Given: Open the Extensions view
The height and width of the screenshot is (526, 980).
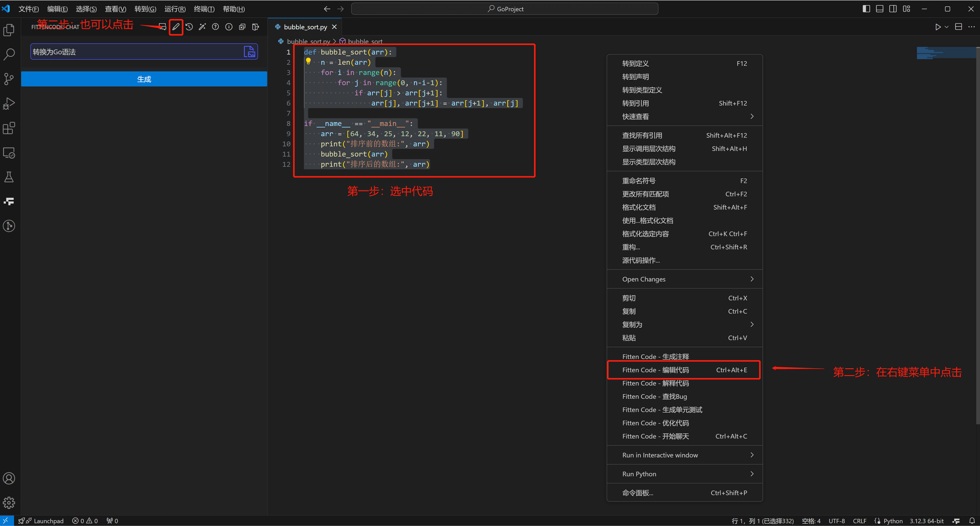Looking at the screenshot, I should pos(9,128).
